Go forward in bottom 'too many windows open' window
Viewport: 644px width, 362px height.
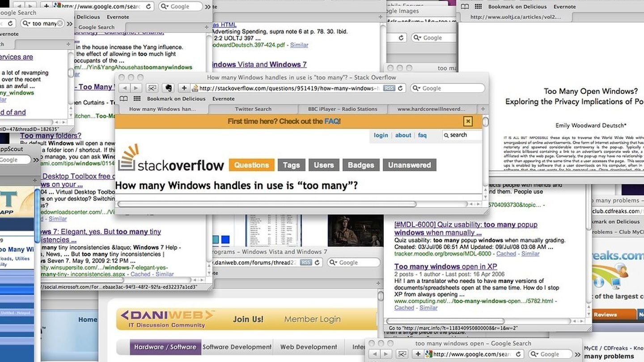[x=386, y=354]
